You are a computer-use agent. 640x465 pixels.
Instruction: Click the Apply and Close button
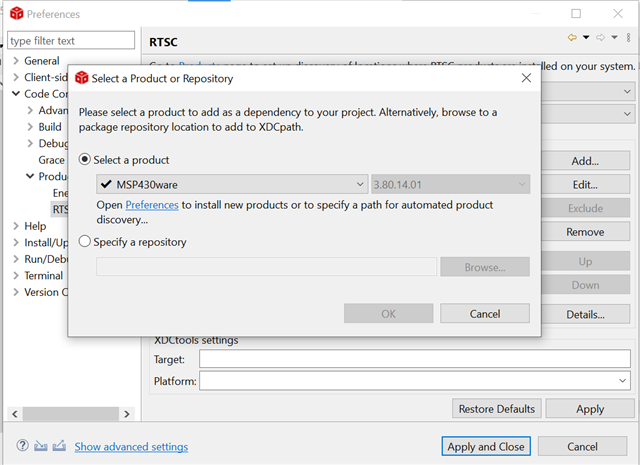pos(485,446)
